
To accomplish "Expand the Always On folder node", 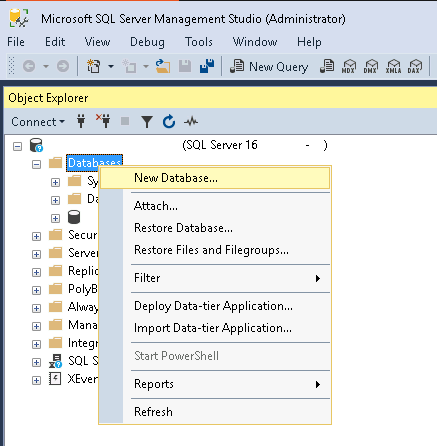I will (x=36, y=308).
